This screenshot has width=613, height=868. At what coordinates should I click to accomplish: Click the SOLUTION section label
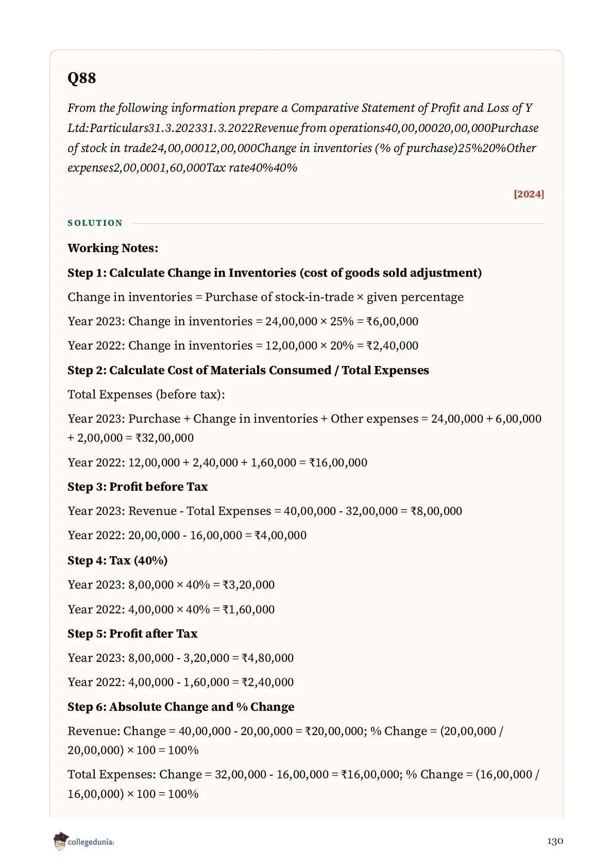[x=95, y=223]
